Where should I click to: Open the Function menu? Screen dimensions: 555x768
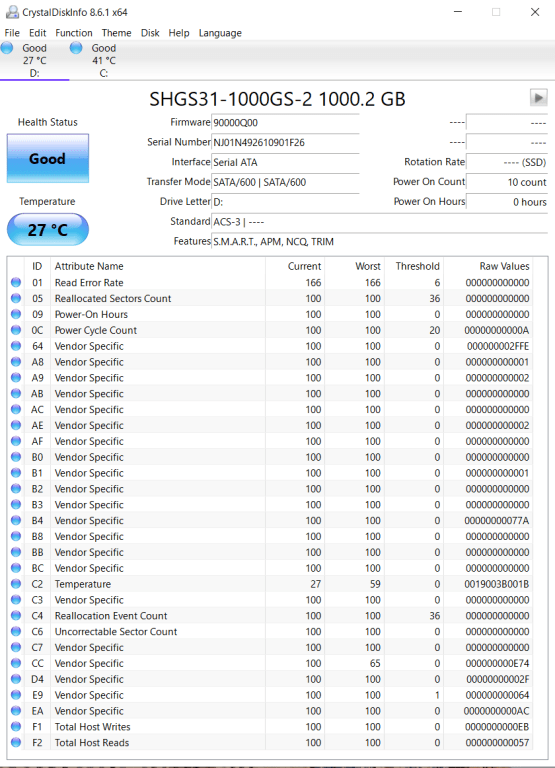coord(73,33)
